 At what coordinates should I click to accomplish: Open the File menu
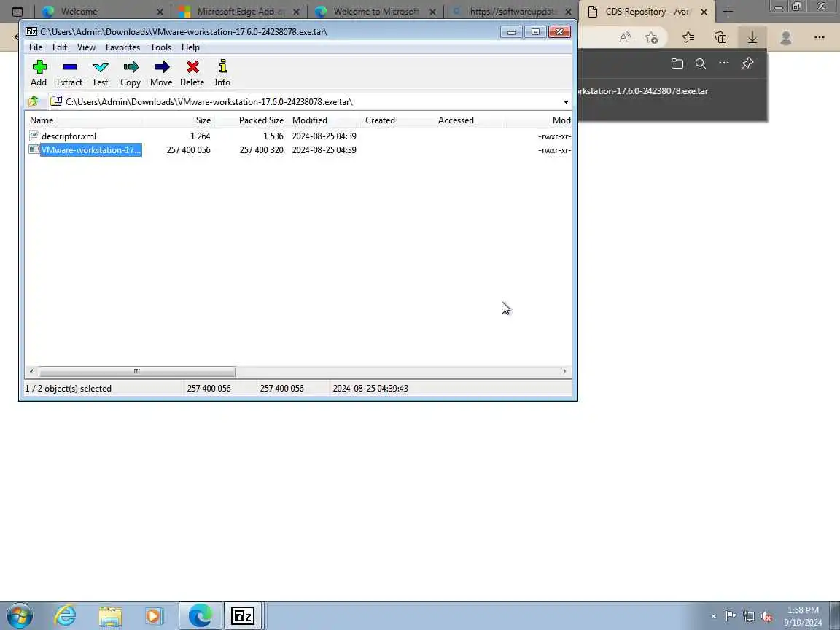36,47
